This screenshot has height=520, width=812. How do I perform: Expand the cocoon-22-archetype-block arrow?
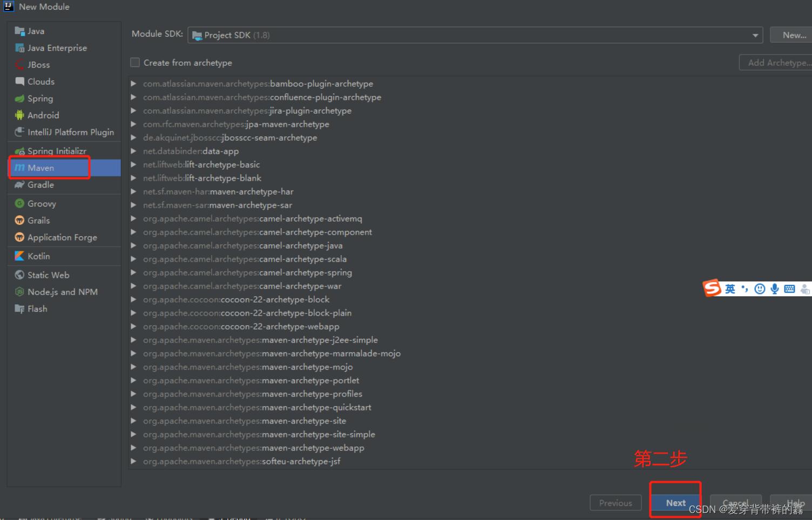tap(133, 299)
